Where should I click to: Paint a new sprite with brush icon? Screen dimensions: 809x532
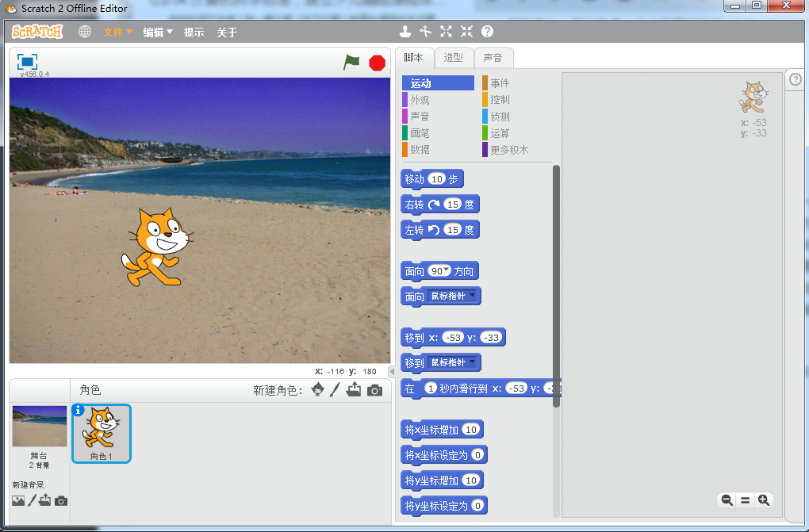pyautogui.click(x=335, y=389)
